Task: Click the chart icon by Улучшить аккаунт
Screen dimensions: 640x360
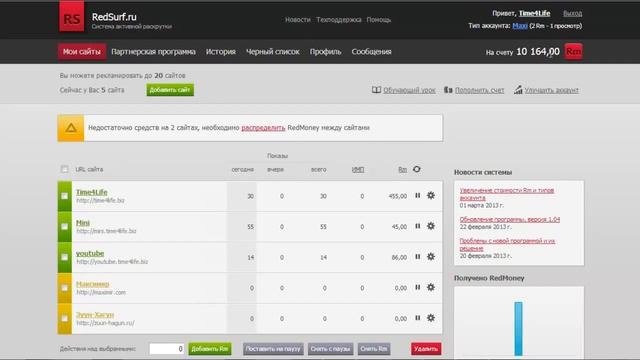Action: click(x=518, y=89)
